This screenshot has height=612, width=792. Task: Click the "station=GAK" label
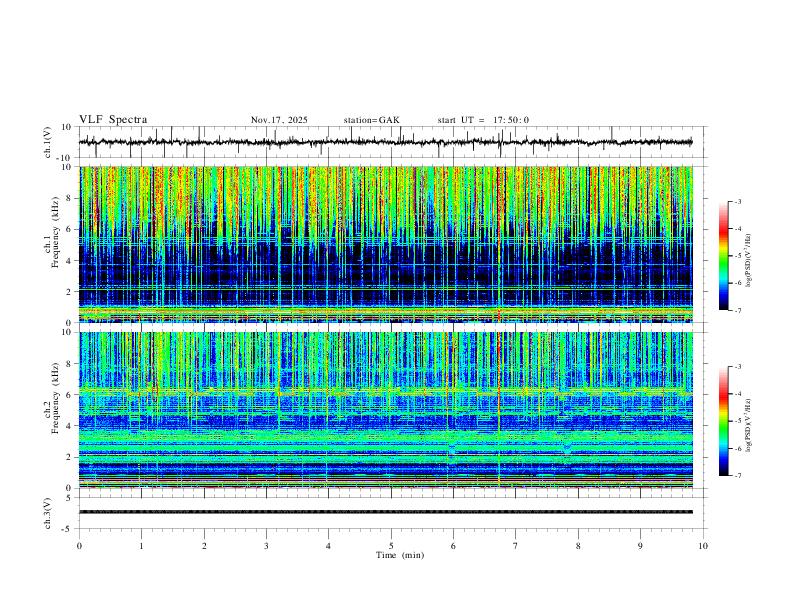[x=372, y=120]
